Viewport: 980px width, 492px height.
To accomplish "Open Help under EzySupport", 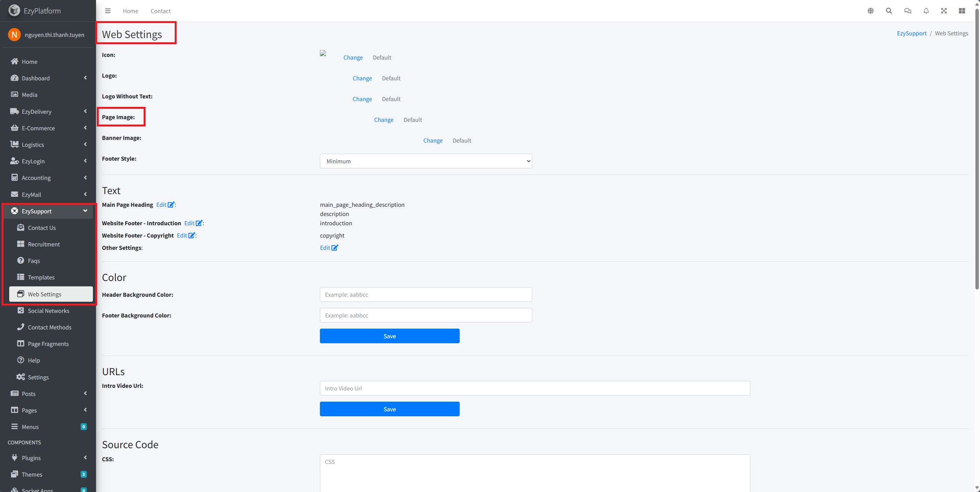I will click(51, 360).
